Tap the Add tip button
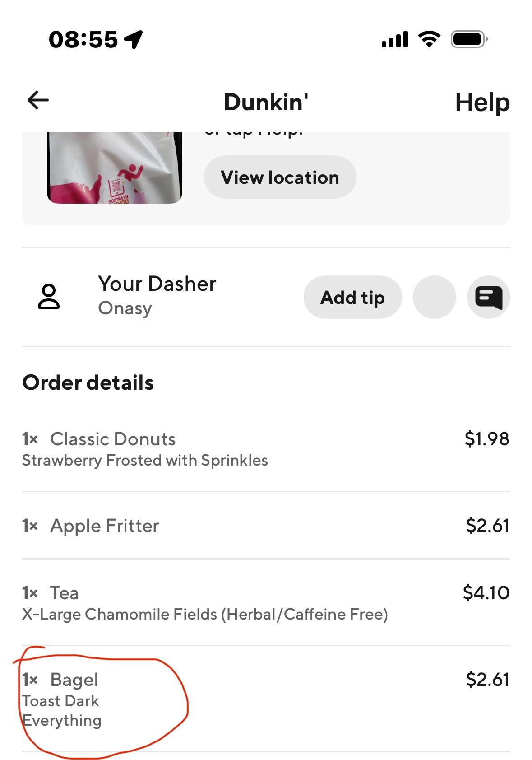 [352, 298]
